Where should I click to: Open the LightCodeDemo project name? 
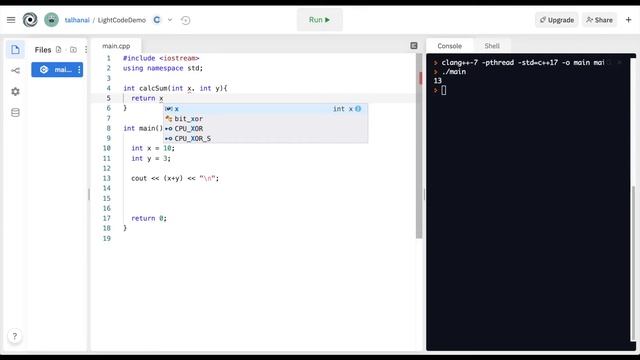122,20
